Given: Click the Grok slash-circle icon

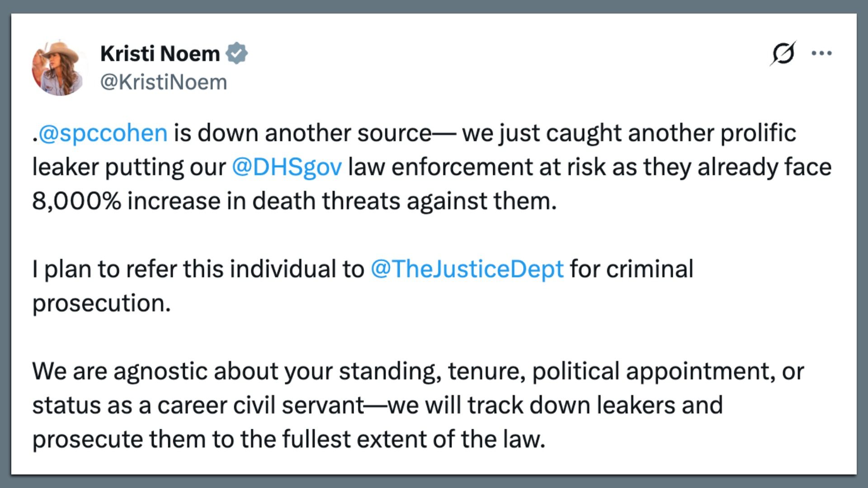Looking at the screenshot, I should (x=783, y=53).
